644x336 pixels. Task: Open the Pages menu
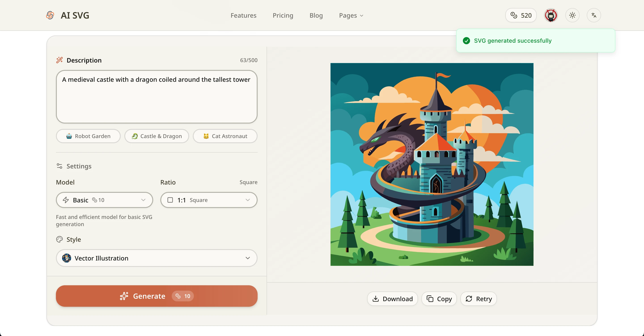click(x=351, y=15)
